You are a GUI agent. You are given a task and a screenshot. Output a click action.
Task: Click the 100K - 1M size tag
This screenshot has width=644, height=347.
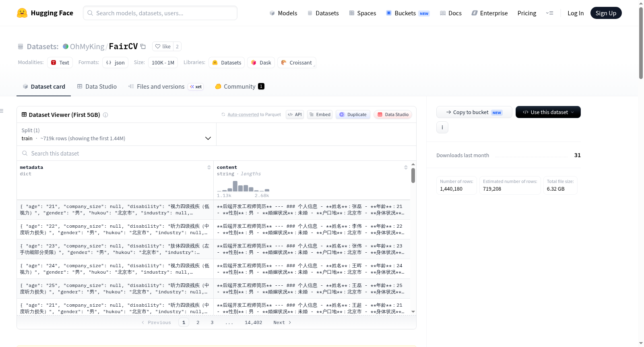pos(163,62)
